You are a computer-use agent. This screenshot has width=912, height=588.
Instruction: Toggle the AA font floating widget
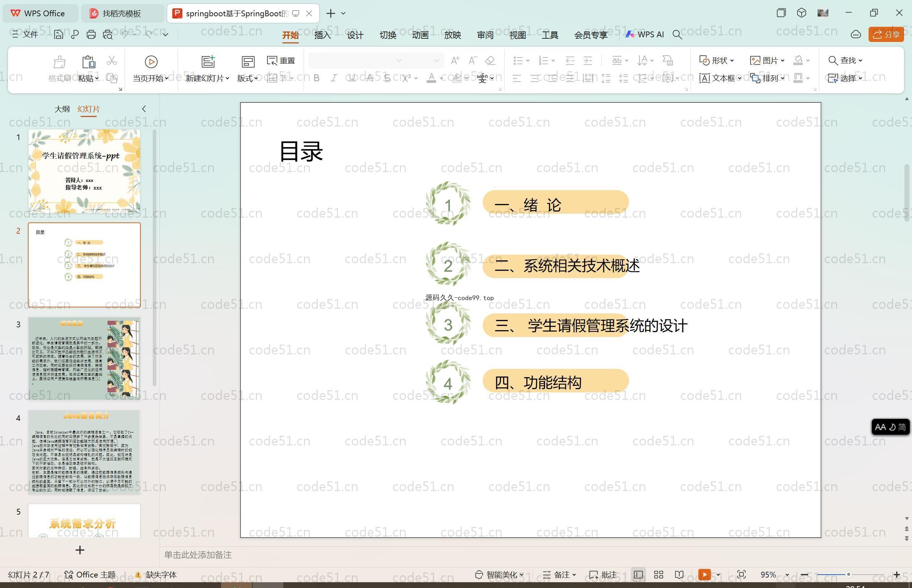tap(890, 427)
